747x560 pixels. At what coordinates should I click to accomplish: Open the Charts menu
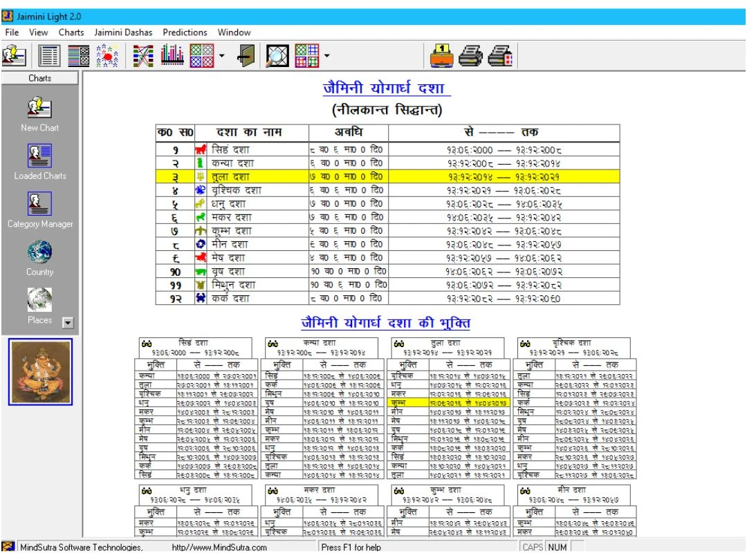point(71,32)
